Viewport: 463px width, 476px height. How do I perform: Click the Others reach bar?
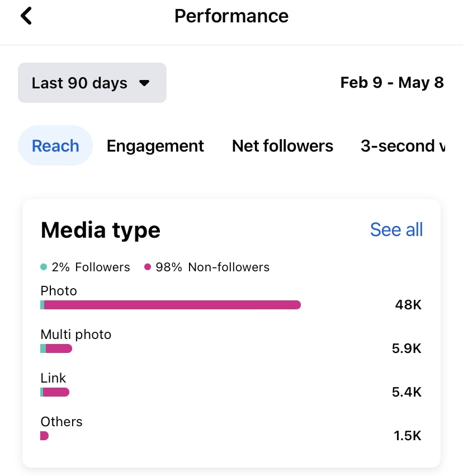pyautogui.click(x=45, y=436)
